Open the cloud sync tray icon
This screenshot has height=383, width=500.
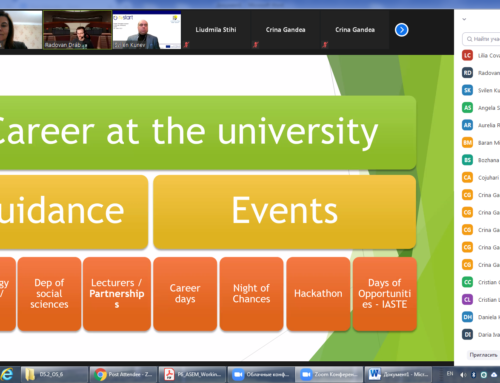point(494,375)
